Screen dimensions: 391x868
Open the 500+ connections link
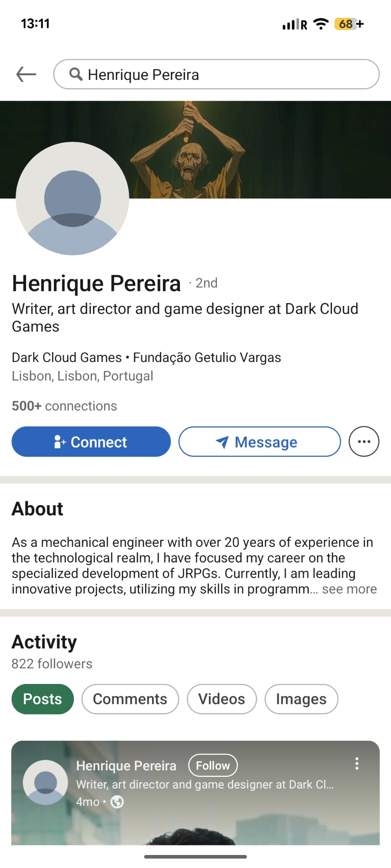pyautogui.click(x=64, y=406)
